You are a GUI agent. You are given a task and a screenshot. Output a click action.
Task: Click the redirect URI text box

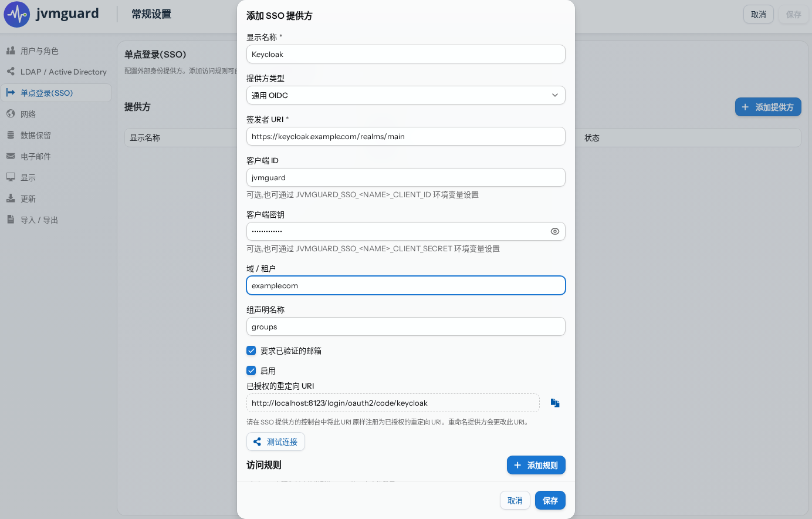[393, 403]
